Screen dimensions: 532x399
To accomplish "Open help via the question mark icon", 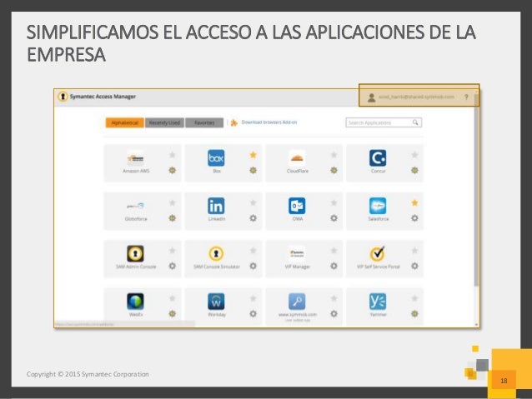I will tap(466, 97).
